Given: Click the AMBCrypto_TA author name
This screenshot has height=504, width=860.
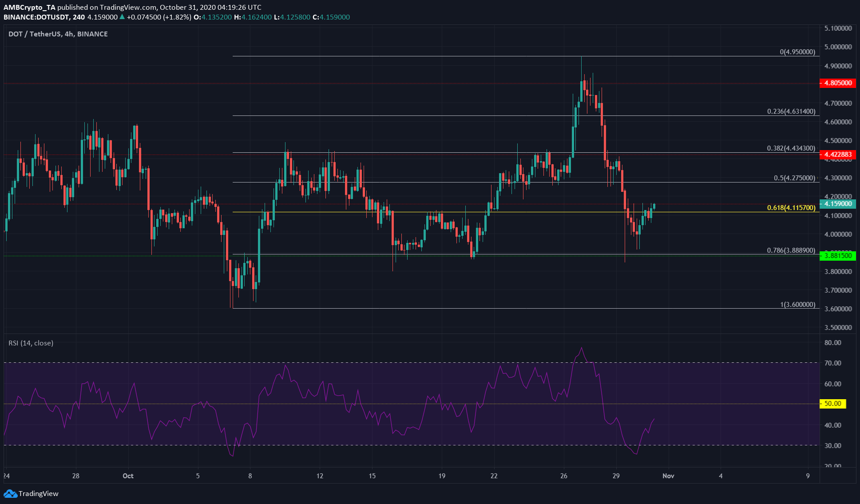Looking at the screenshot, I should pos(29,8).
